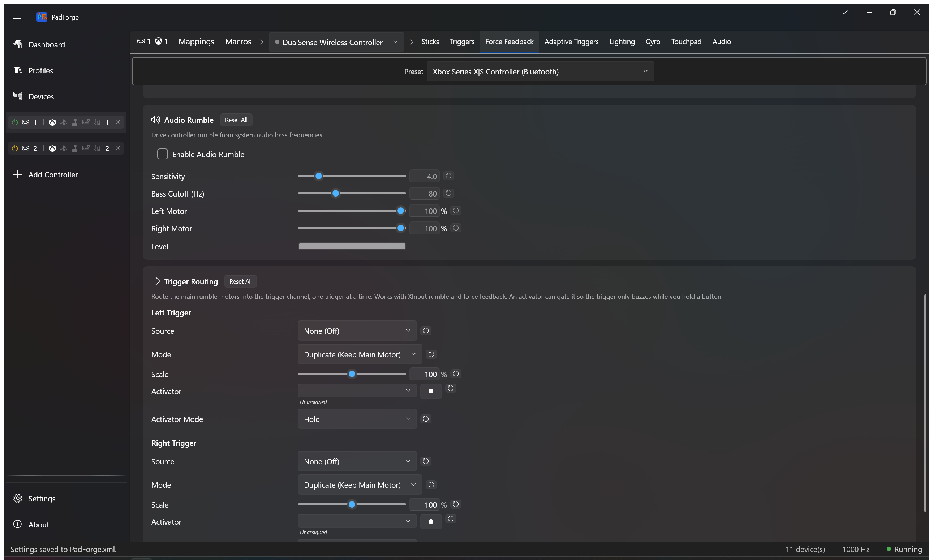The width and height of the screenshot is (933, 560).
Task: Open the Activator Mode Hold dropdown
Action: (357, 419)
